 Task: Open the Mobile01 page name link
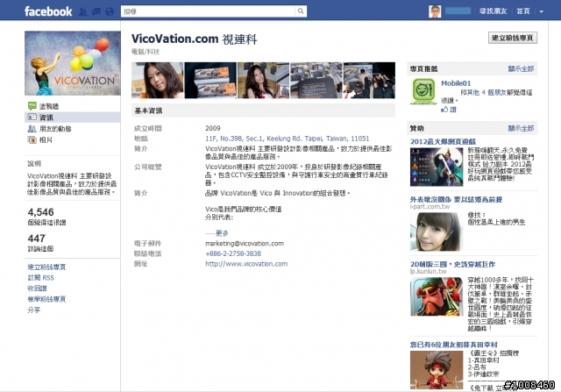point(456,83)
